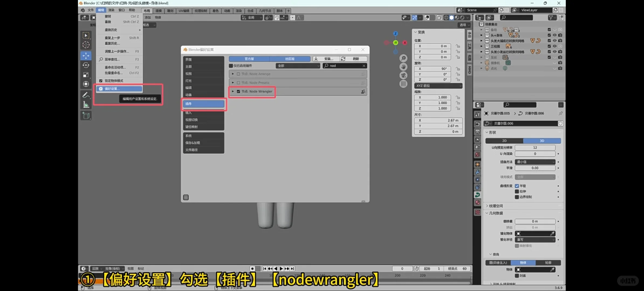The width and height of the screenshot is (644, 291).
Task: Select the Rotate tool
Action: (x=86, y=65)
